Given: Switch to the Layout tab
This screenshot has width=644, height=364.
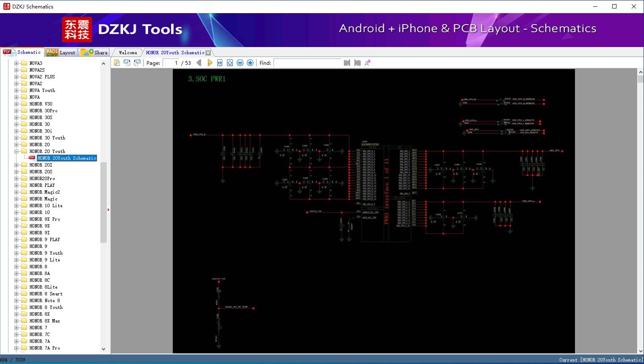Looking at the screenshot, I should (61, 53).
